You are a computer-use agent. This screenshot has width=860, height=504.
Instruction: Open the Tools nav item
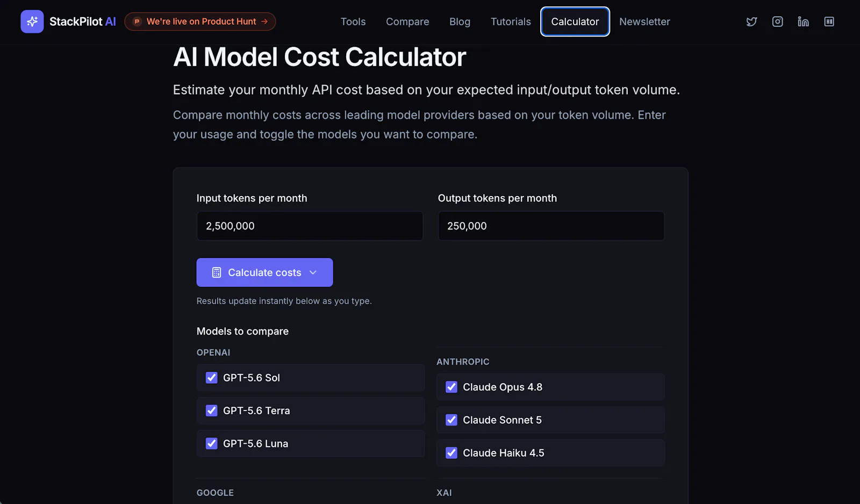coord(353,21)
